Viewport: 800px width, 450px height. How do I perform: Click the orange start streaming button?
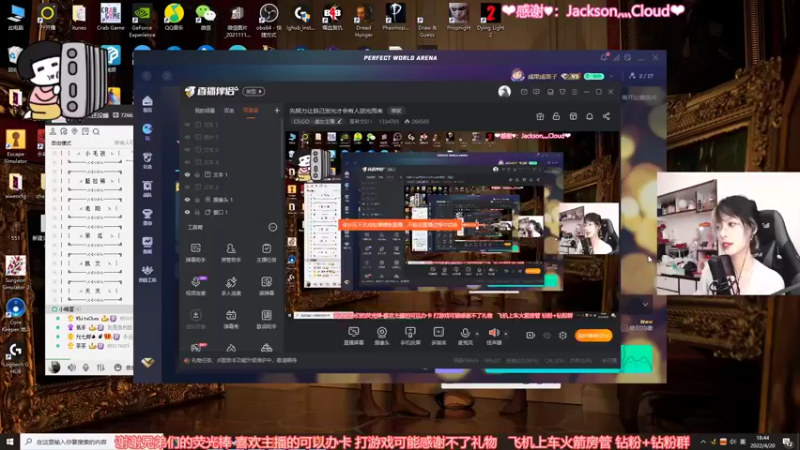[x=593, y=335]
